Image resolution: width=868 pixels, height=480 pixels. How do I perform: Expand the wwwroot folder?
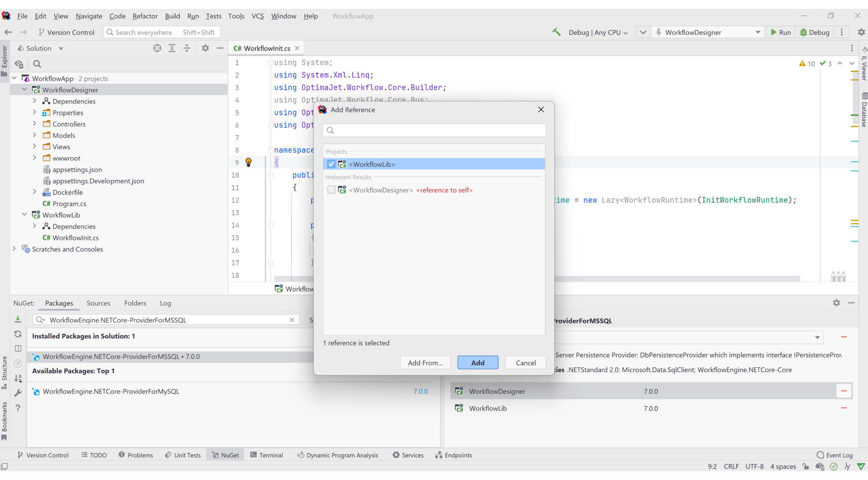pos(35,158)
